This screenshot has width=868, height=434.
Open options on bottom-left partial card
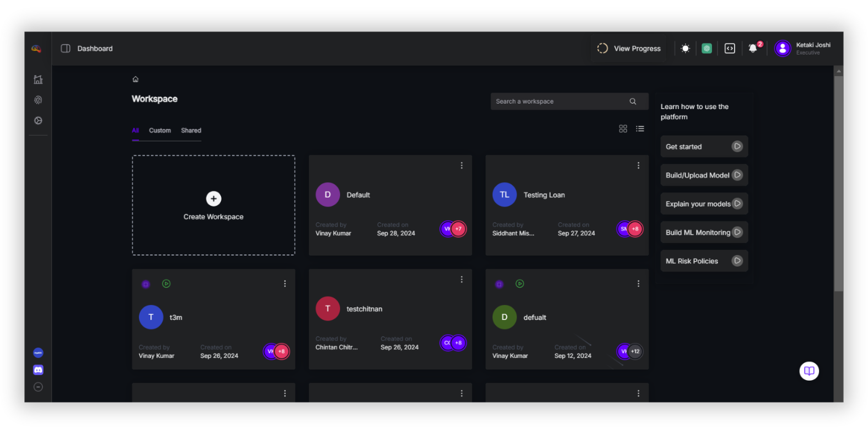(x=284, y=393)
